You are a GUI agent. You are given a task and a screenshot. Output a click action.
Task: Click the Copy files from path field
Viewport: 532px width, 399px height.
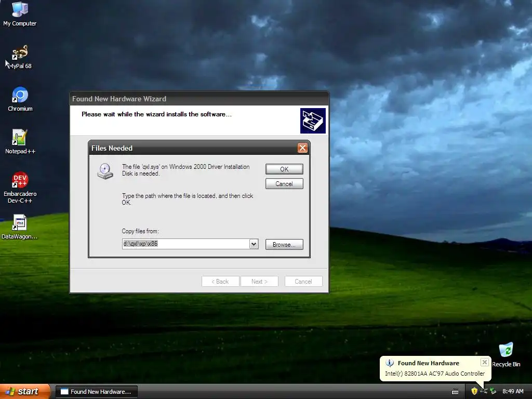tap(186, 244)
